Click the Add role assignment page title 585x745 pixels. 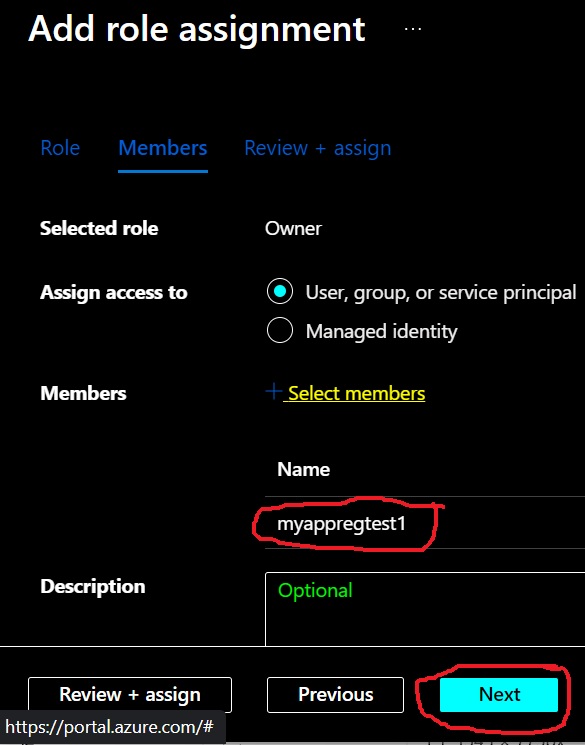pyautogui.click(x=197, y=29)
